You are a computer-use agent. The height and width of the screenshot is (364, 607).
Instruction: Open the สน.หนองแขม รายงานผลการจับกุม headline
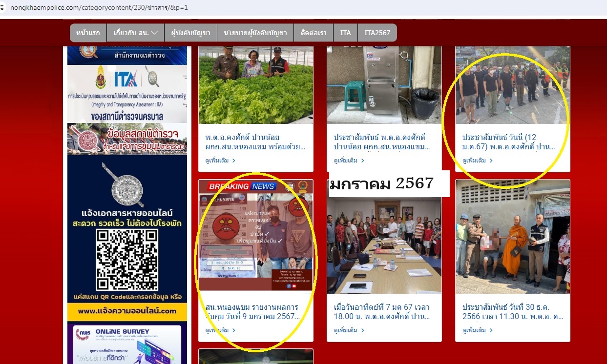[x=251, y=311]
